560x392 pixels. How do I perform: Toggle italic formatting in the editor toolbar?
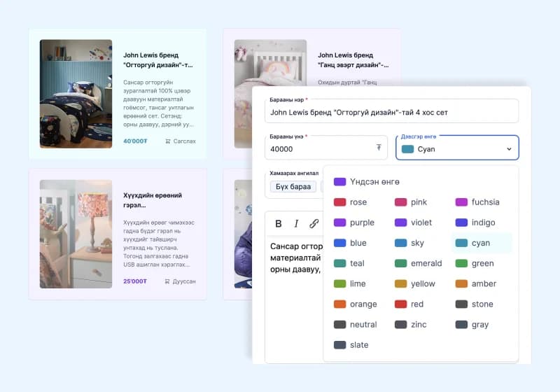pos(296,223)
